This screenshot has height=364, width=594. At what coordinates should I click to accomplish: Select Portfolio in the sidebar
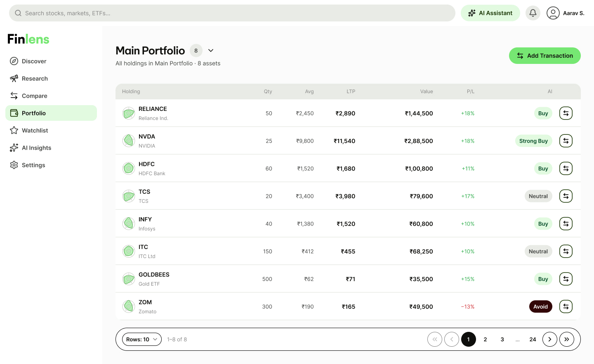coord(51,113)
